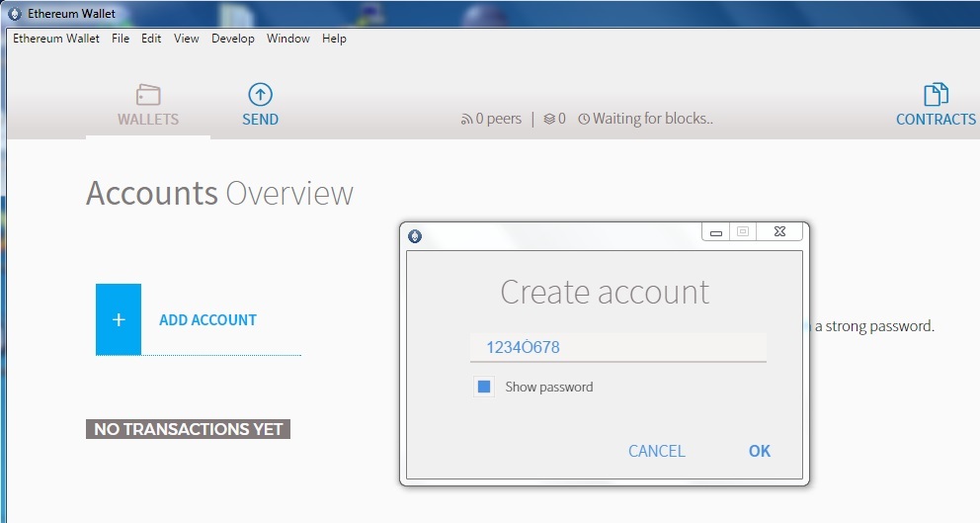Click the 'NO TRANSACTIONS YET' label
This screenshot has width=980, height=523.
pyautogui.click(x=188, y=429)
